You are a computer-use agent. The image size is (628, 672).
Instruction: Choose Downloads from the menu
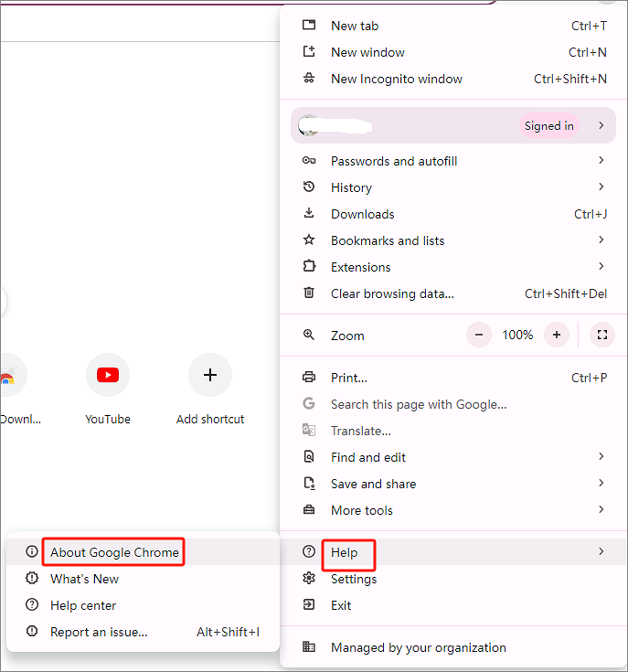[x=453, y=214]
